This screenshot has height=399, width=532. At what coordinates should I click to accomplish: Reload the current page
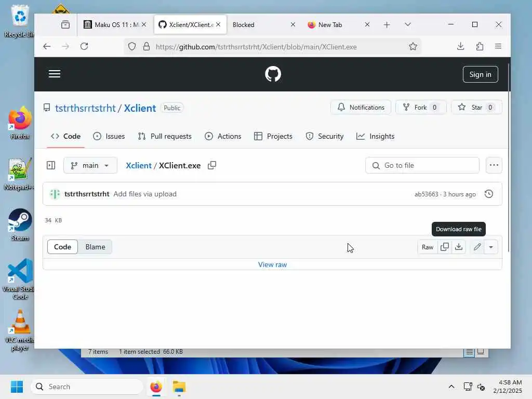point(84,46)
